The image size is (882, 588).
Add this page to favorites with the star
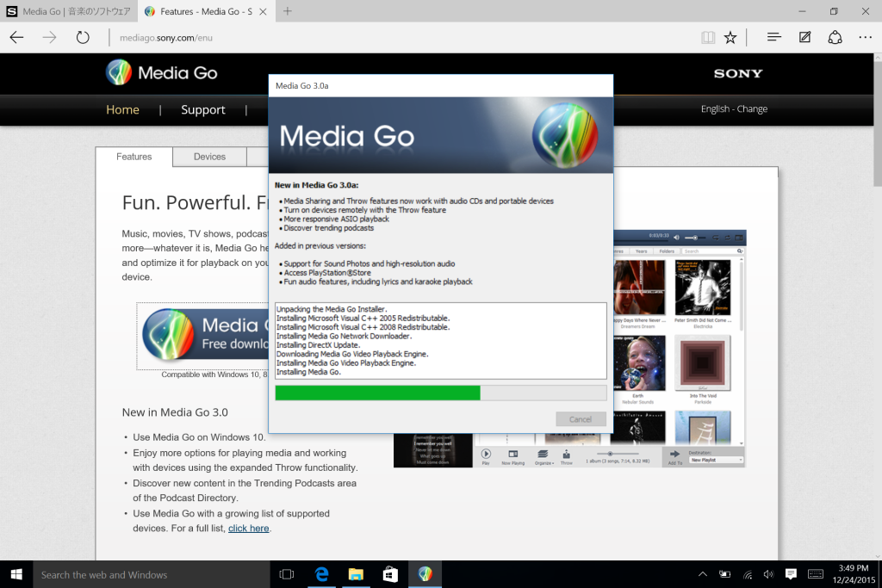pyautogui.click(x=730, y=38)
